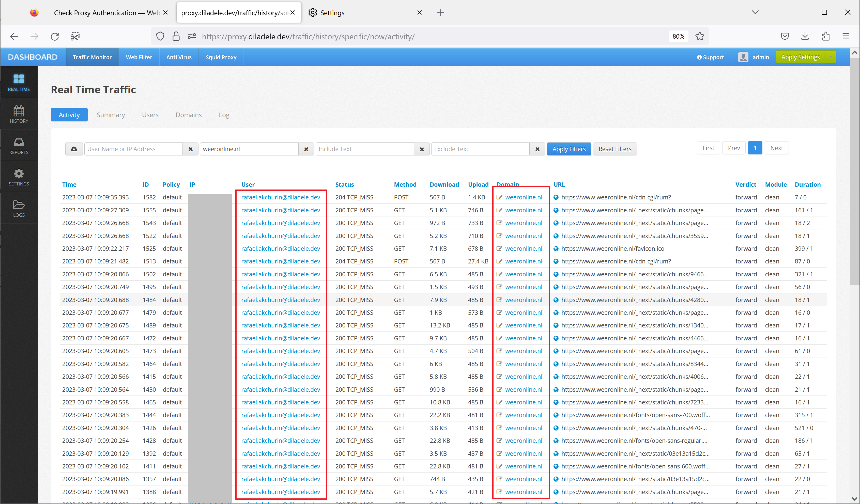Click the cloud download export icon
Viewport: 860px width, 504px height.
[74, 149]
